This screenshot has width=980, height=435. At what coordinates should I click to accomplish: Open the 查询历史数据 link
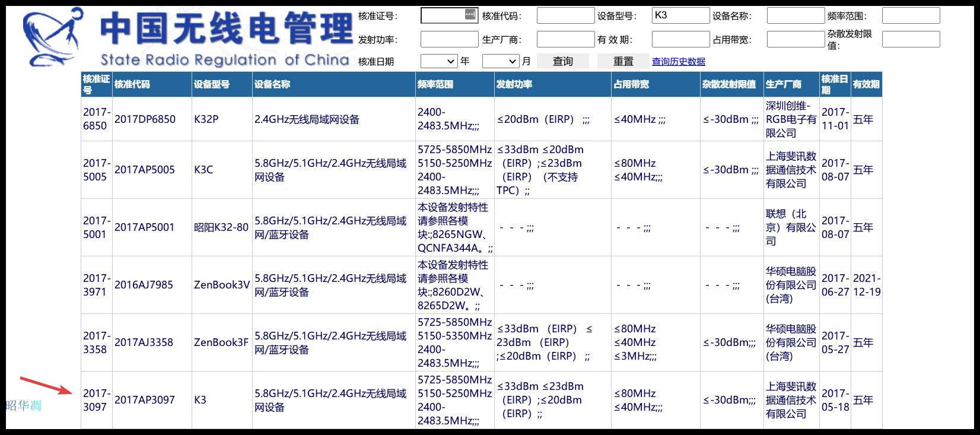pyautogui.click(x=679, y=61)
